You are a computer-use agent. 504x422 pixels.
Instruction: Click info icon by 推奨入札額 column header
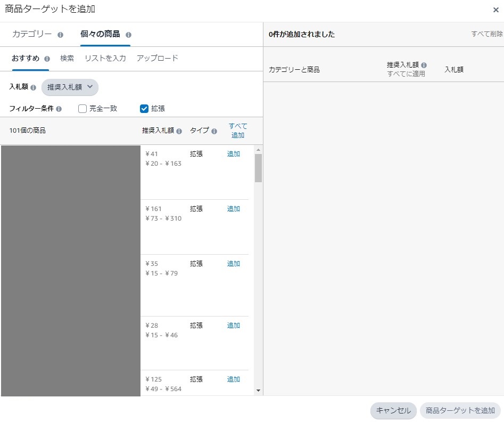[179, 131]
